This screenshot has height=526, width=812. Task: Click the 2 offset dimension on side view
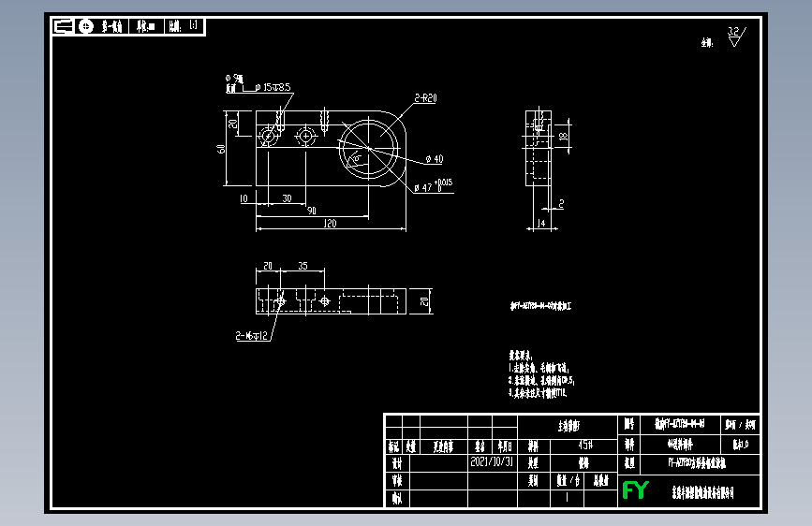pyautogui.click(x=561, y=204)
